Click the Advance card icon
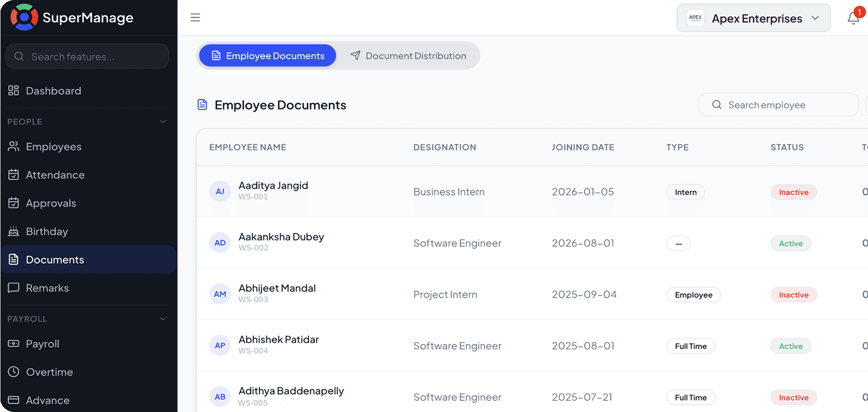 pos(13,400)
